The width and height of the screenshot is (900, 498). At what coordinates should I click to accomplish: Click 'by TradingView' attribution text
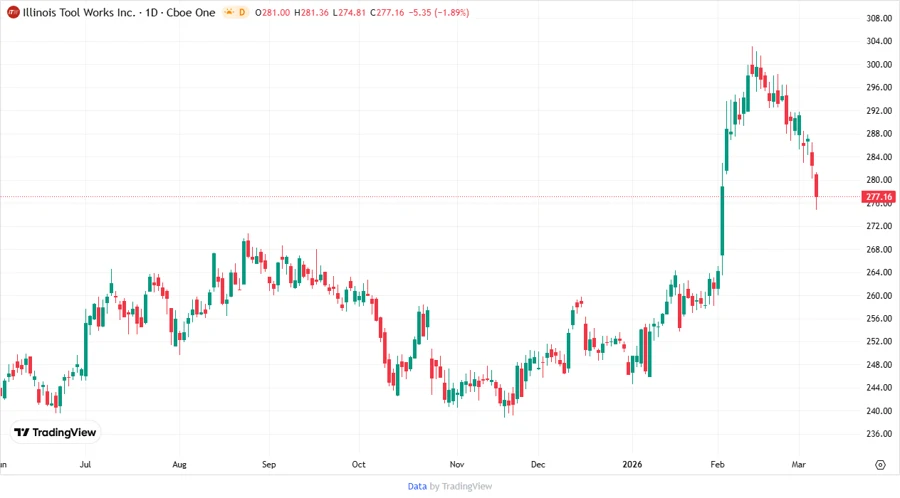pyautogui.click(x=461, y=487)
